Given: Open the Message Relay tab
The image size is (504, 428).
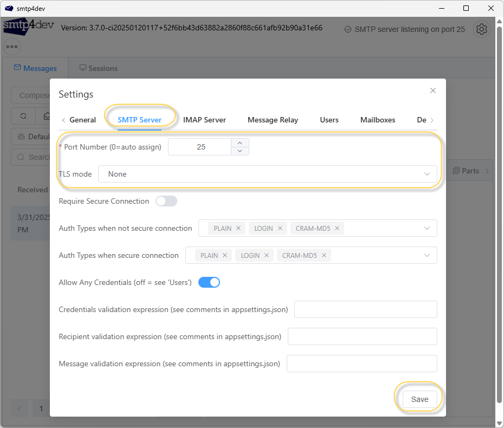Looking at the screenshot, I should click(273, 120).
